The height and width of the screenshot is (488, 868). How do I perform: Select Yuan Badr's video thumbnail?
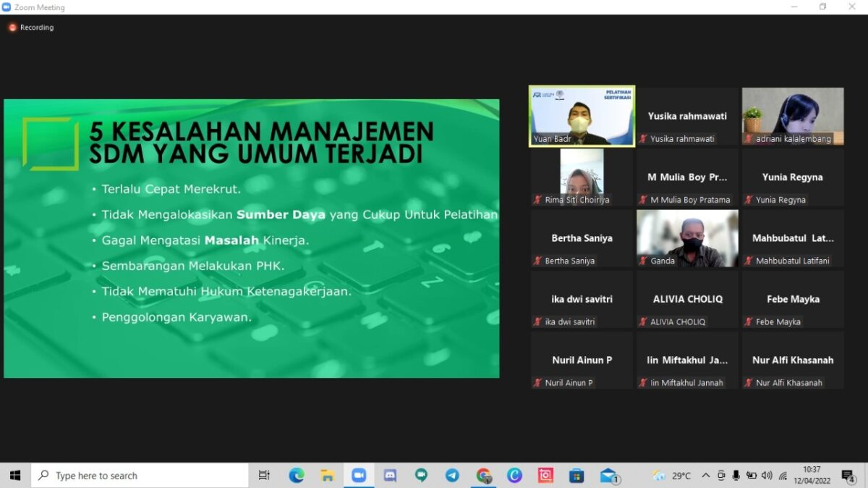582,117
